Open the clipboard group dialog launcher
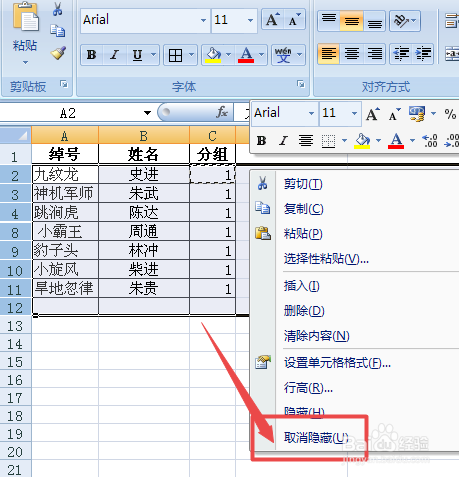459x477 pixels. [64, 84]
